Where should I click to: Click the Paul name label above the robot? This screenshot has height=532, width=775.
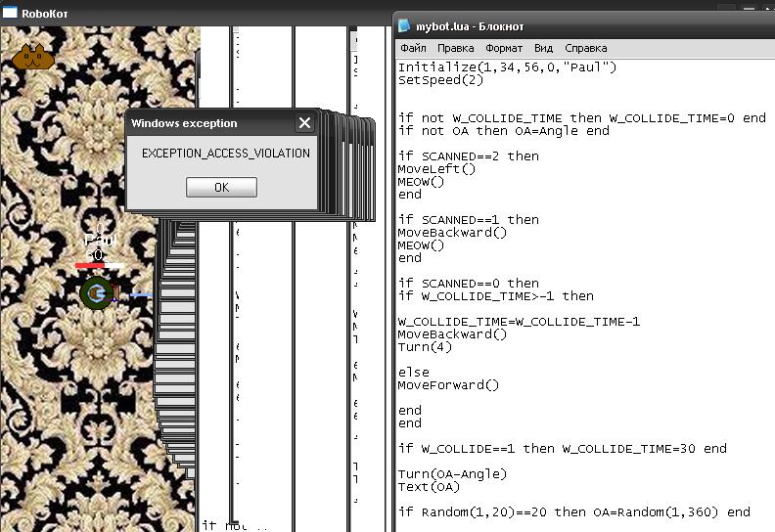[99, 241]
